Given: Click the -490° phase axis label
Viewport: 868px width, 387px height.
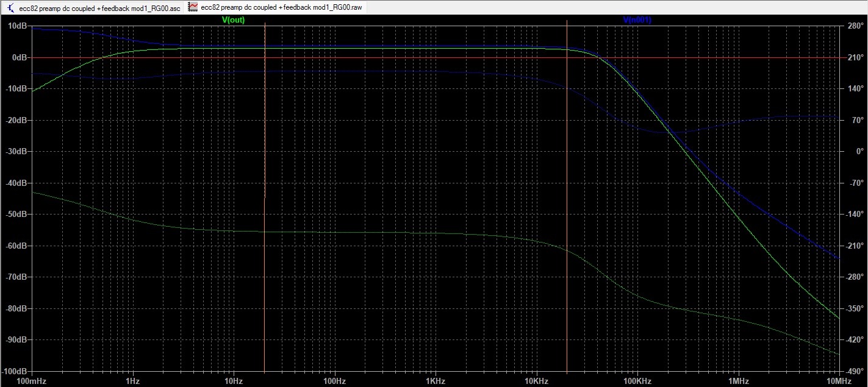Looking at the screenshot, I should [x=855, y=371].
